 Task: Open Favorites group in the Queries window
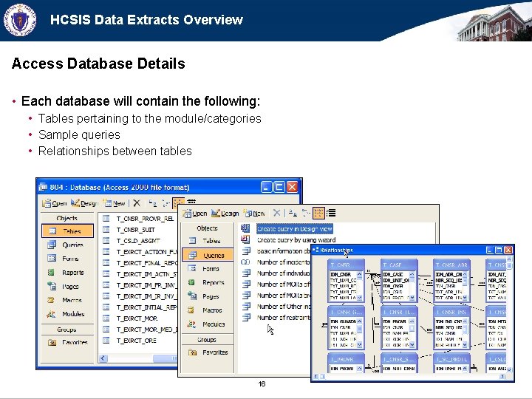click(208, 352)
